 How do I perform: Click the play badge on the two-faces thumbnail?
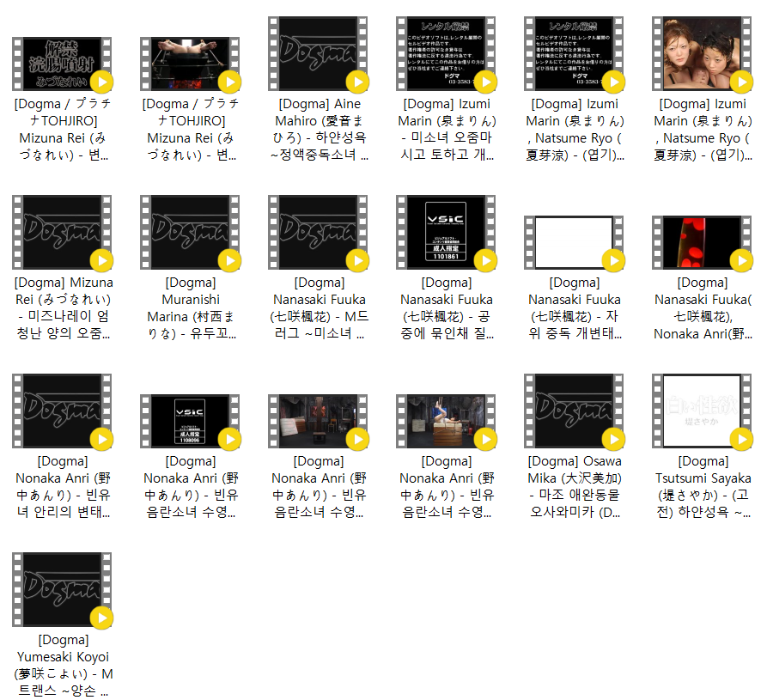click(x=742, y=82)
